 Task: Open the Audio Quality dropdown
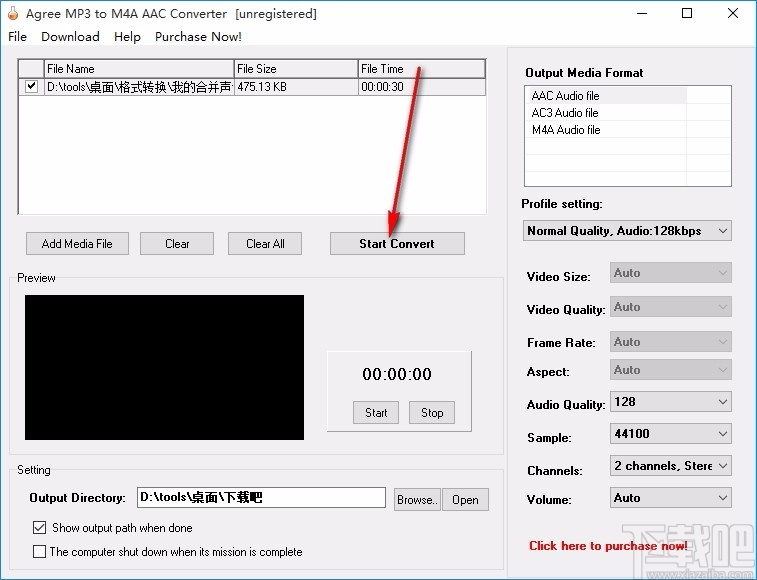tap(671, 402)
